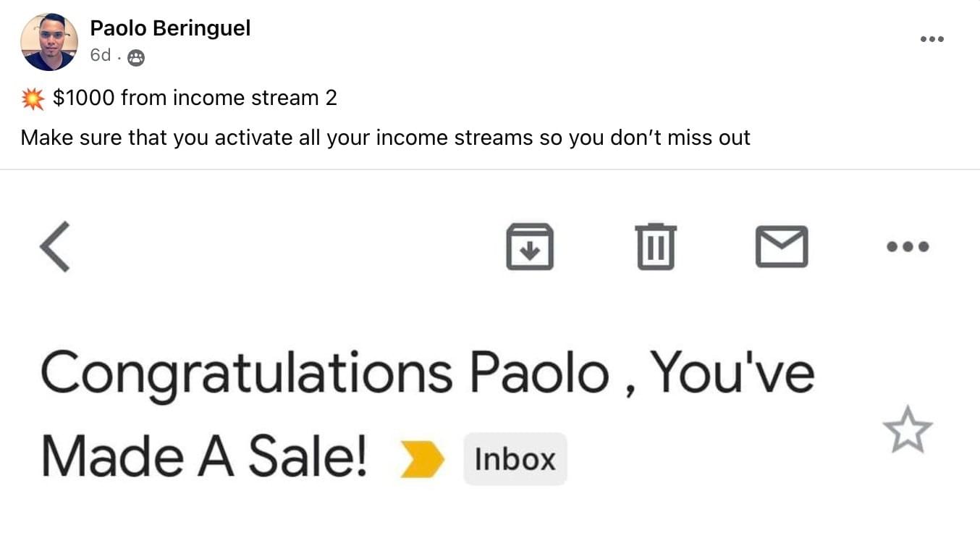Open the Facebook post options ellipsis
Image resolution: width=980 pixels, height=546 pixels.
[932, 39]
